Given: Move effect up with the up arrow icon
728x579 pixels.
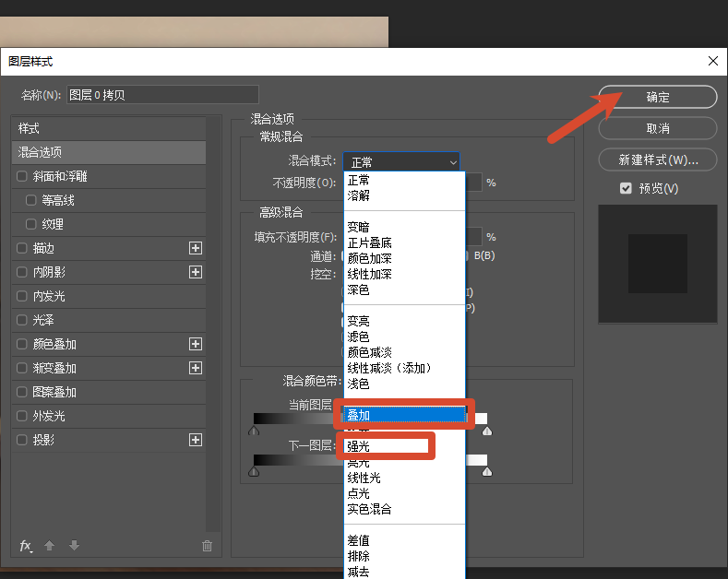Looking at the screenshot, I should coord(50,546).
